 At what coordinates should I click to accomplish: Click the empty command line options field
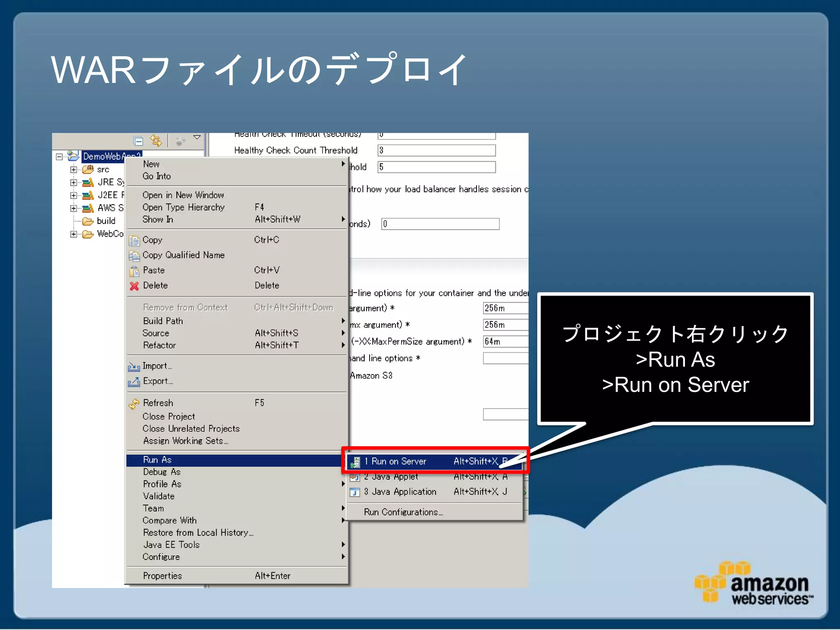pyautogui.click(x=506, y=358)
